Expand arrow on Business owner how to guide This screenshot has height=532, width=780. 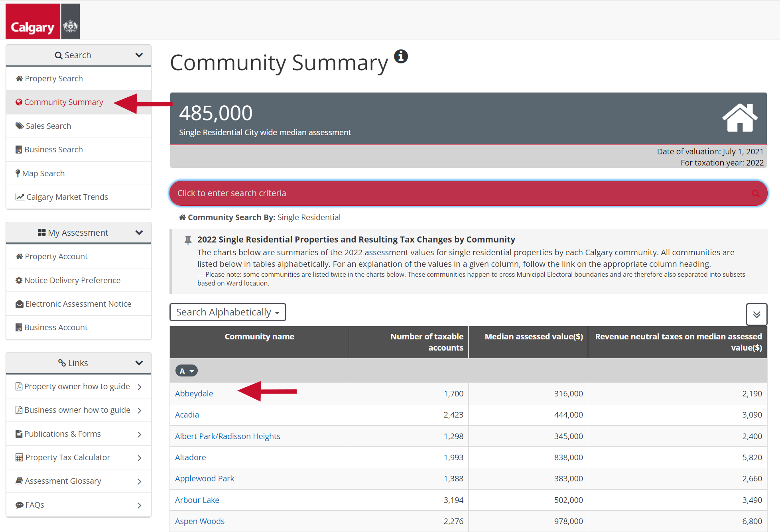(x=140, y=410)
